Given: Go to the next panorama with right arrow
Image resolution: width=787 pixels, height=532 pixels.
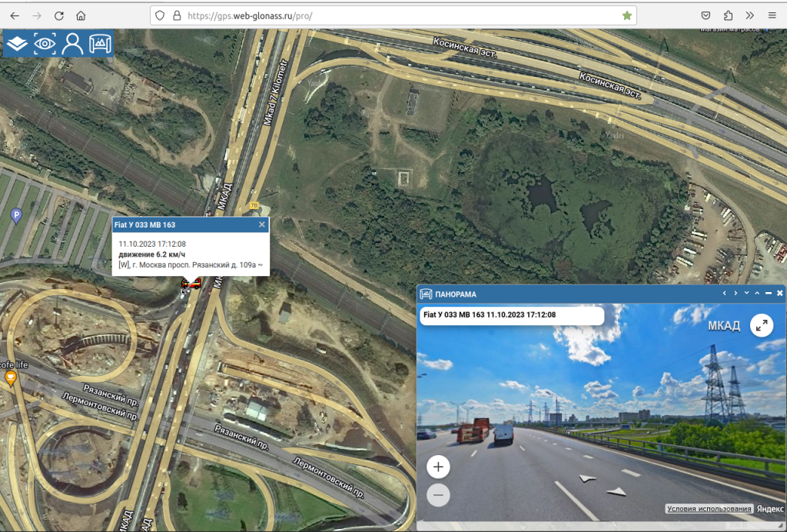Looking at the screenshot, I should pyautogui.click(x=736, y=293).
